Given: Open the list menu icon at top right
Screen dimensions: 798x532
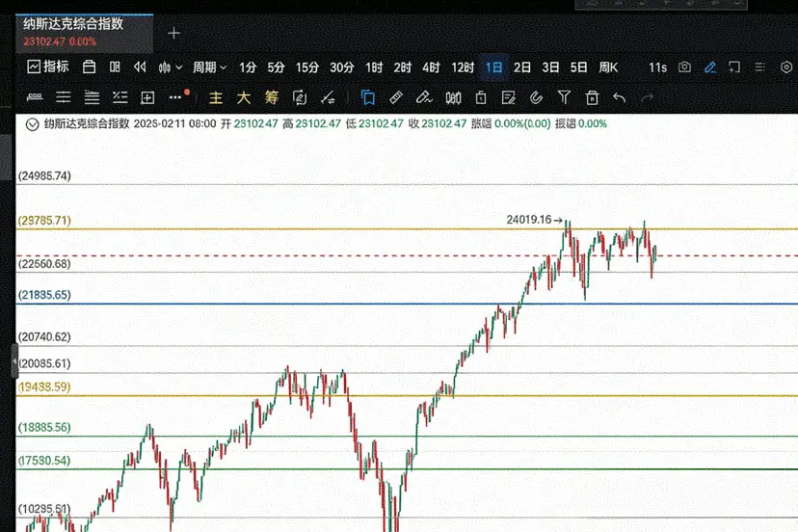Looking at the screenshot, I should 759,67.
